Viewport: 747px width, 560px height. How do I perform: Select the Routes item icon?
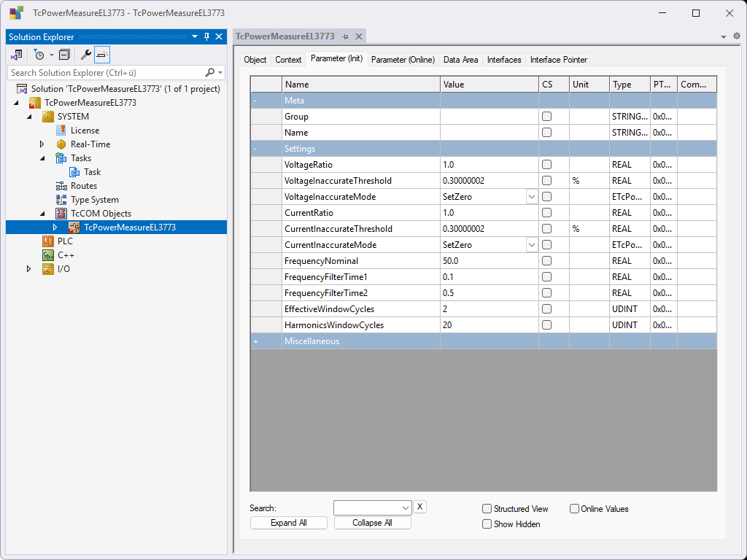point(61,186)
